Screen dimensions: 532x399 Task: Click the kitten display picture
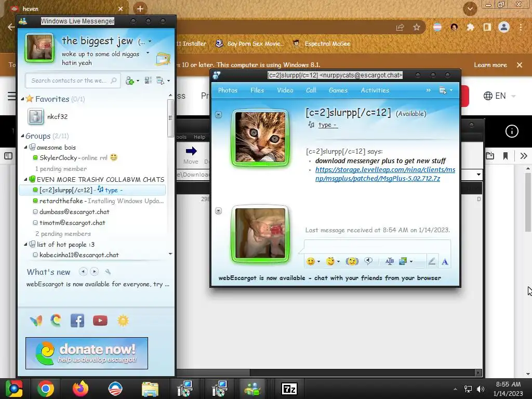pos(260,137)
